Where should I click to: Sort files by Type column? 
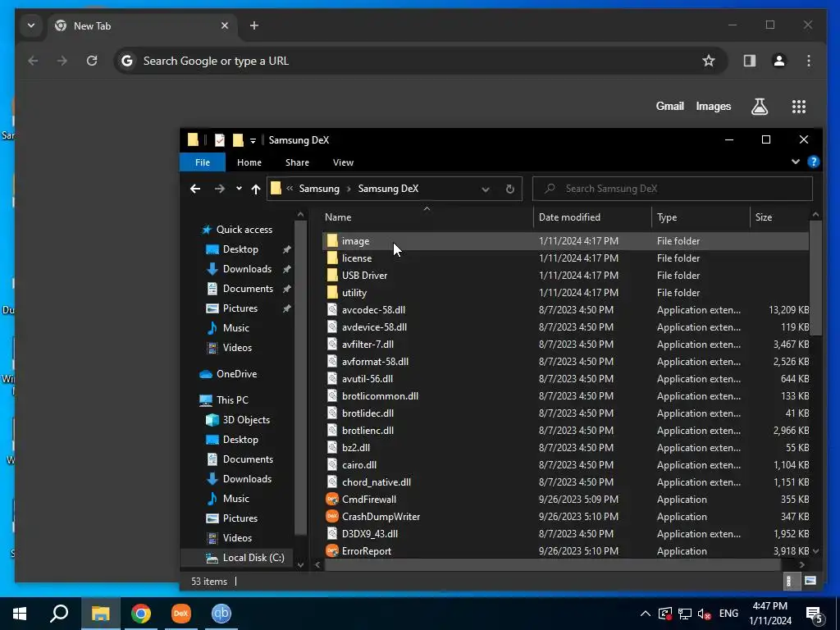coord(701,217)
